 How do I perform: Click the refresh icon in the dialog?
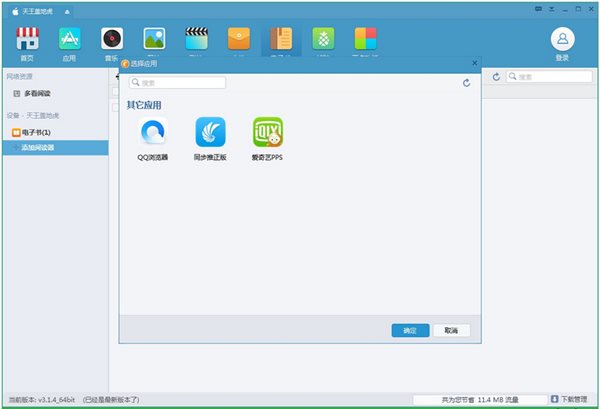tap(466, 83)
